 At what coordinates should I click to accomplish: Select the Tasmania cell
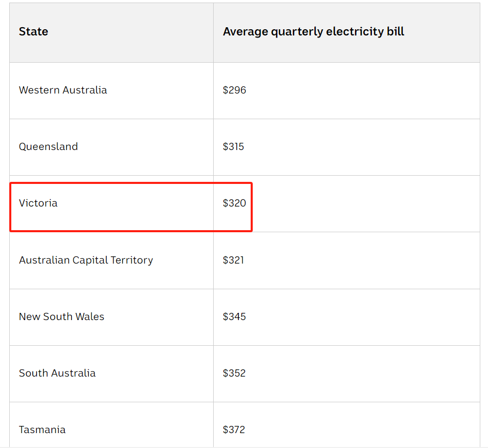pyautogui.click(x=42, y=430)
